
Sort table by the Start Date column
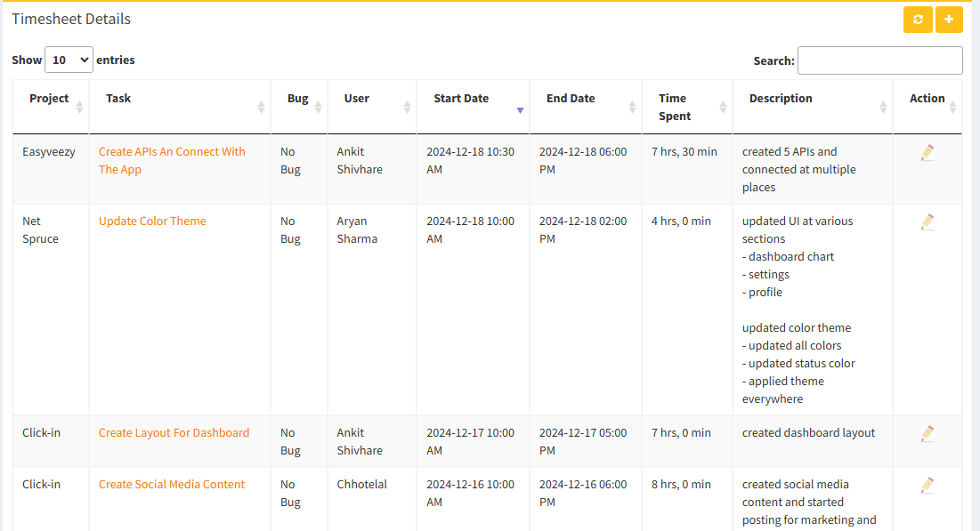point(461,99)
